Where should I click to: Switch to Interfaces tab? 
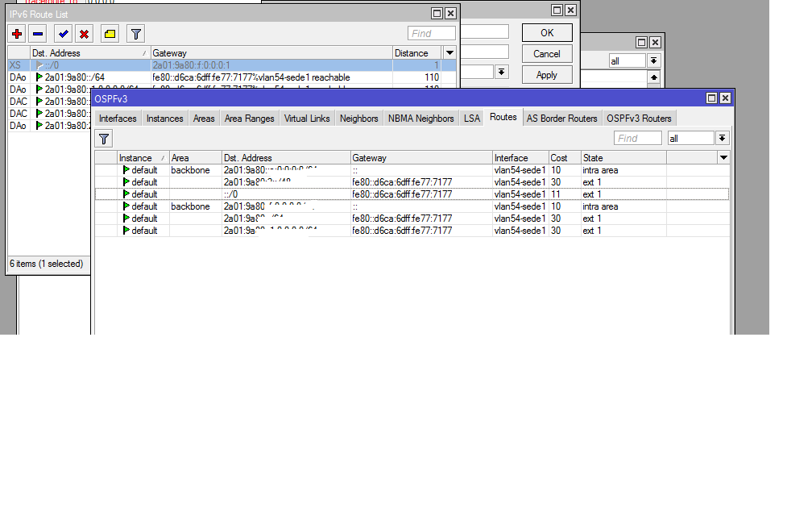click(x=118, y=119)
